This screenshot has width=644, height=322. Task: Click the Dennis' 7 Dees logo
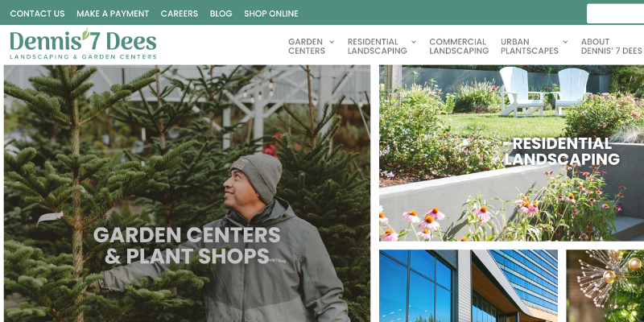84,44
